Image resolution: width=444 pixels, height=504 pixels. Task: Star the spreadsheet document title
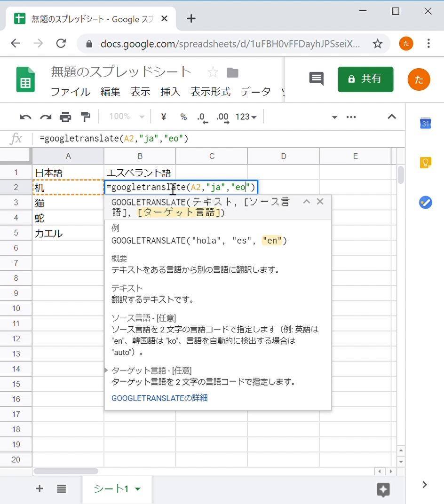(x=213, y=72)
